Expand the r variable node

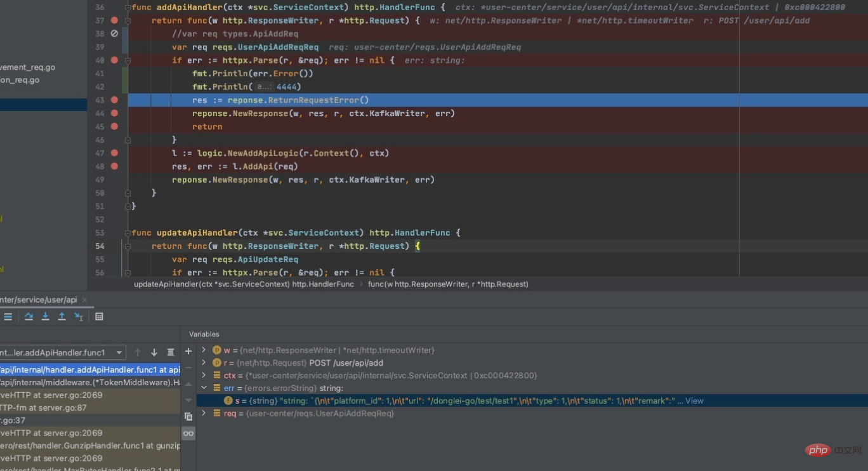(204, 362)
